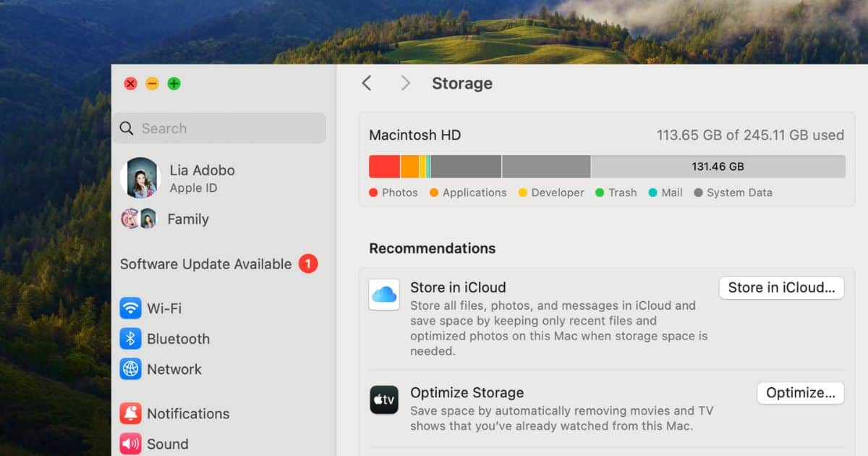This screenshot has width=868, height=456.
Task: Click the red update badge
Action: [x=308, y=264]
